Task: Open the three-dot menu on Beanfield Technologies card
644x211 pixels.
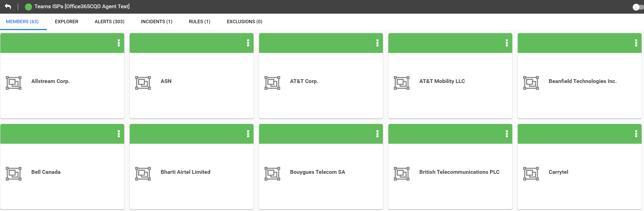Action: [636, 43]
